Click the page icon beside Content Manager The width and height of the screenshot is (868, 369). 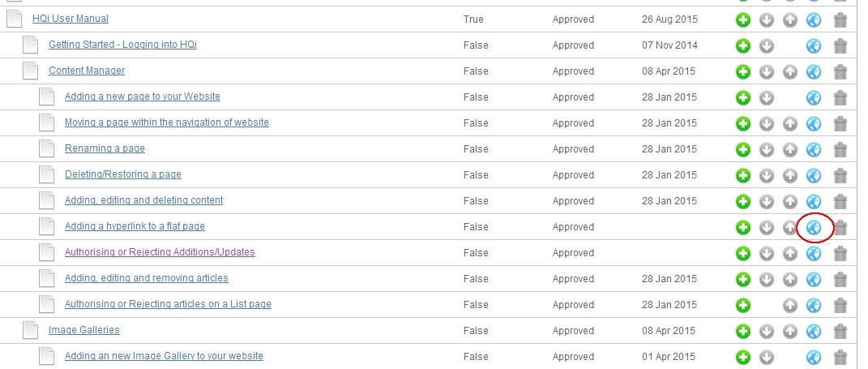[x=31, y=71]
